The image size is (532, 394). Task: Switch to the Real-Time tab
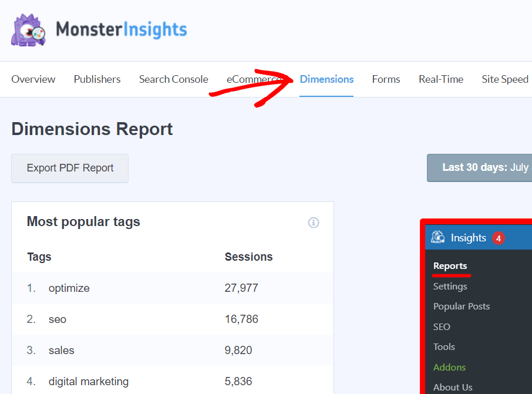pyautogui.click(x=441, y=79)
